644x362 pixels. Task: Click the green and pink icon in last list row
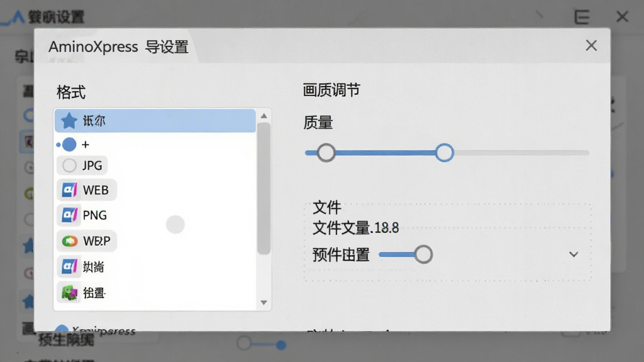pyautogui.click(x=69, y=293)
